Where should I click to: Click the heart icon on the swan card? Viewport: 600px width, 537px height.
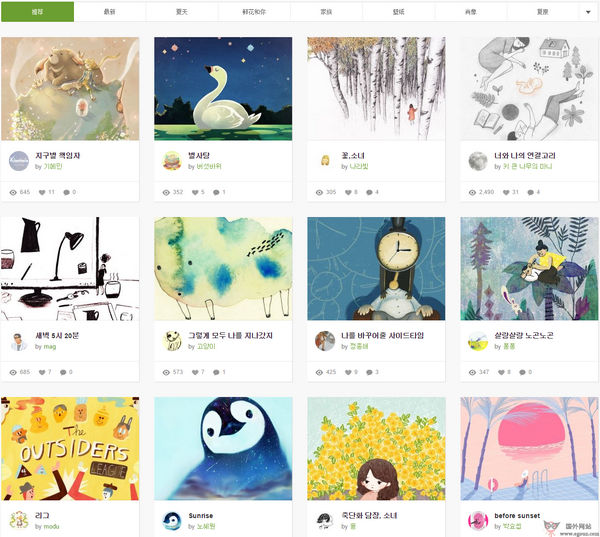[195, 192]
